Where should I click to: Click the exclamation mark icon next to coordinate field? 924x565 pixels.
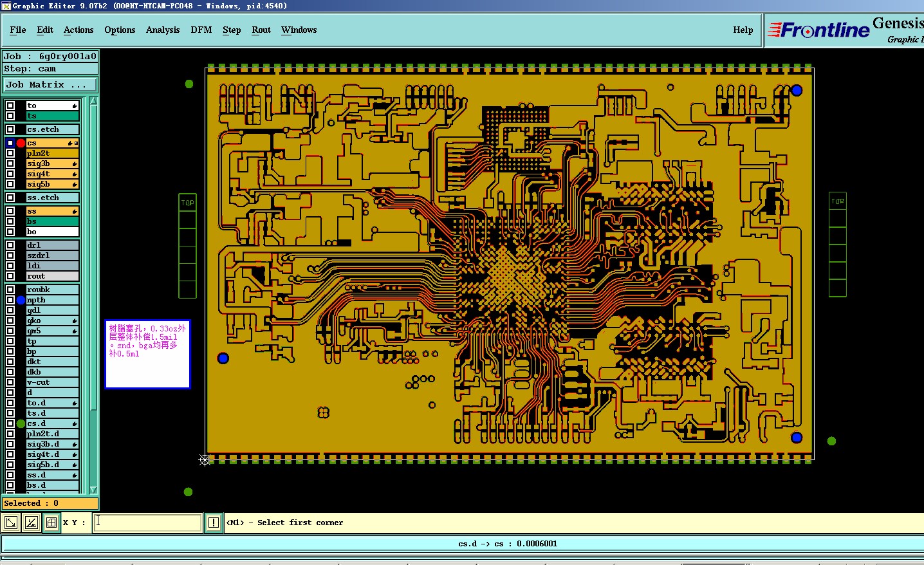[214, 523]
